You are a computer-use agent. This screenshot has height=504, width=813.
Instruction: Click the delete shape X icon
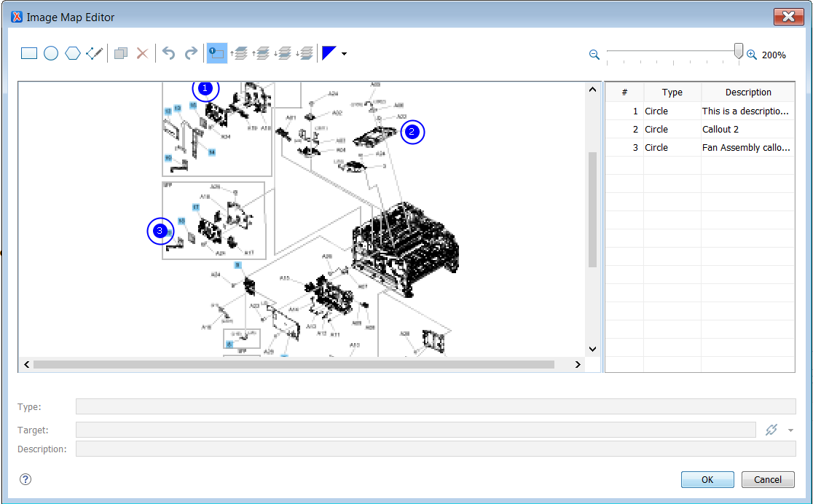[x=142, y=53]
